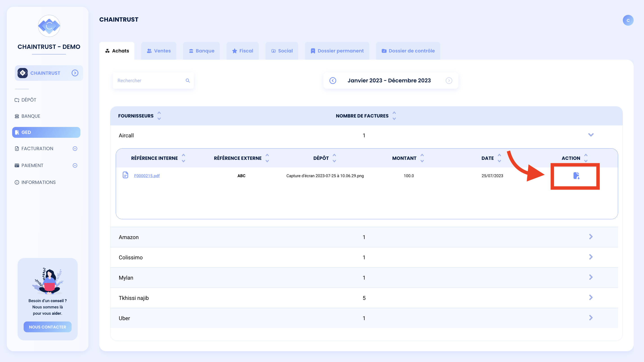Viewport: 644px width, 362px height.
Task: Click the Nous contacter button
Action: tap(48, 327)
